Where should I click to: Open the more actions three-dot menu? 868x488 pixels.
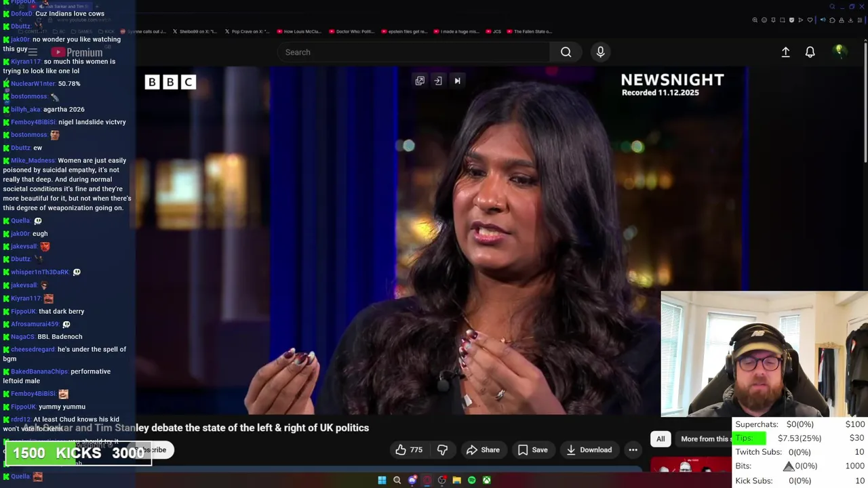tap(633, 449)
